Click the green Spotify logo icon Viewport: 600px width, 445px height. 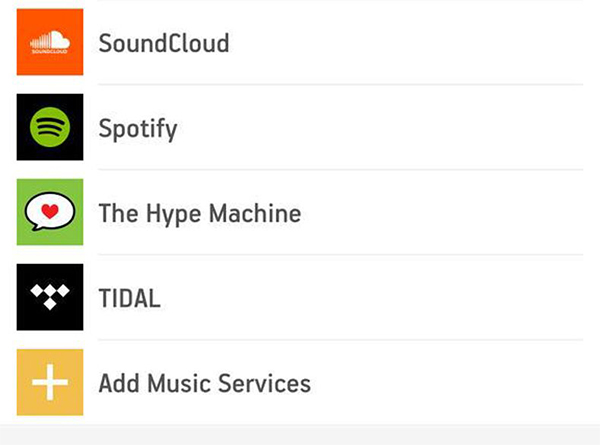pos(50,128)
